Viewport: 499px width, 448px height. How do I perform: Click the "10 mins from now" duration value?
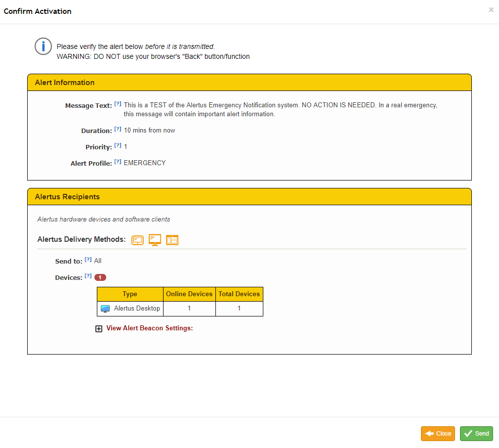[150, 130]
